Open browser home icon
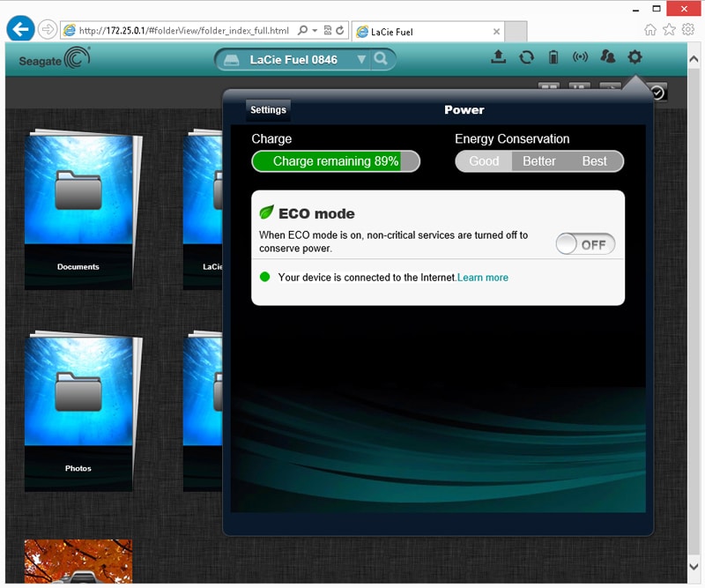 (x=650, y=30)
